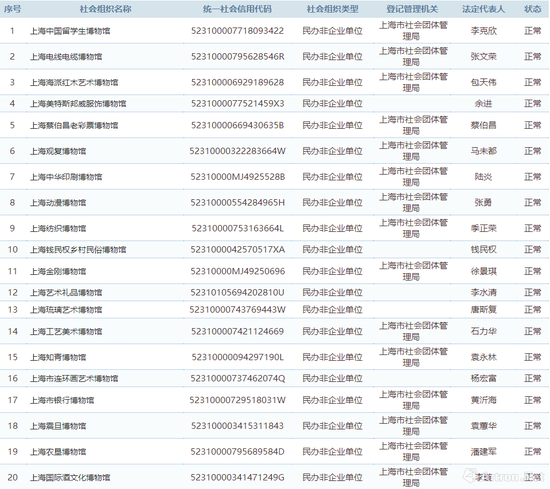The width and height of the screenshot is (550, 489).
Task: Click the 登记管理机关 column header
Action: click(x=412, y=9)
